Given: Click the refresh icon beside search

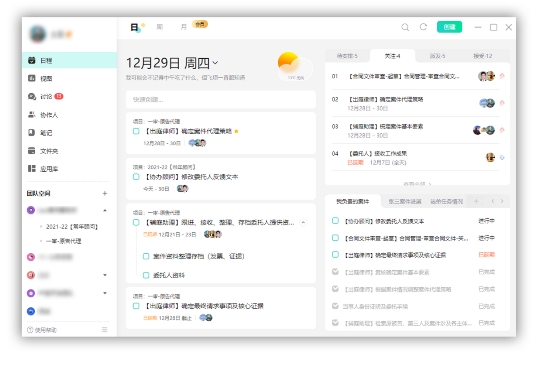Looking at the screenshot, I should (423, 27).
